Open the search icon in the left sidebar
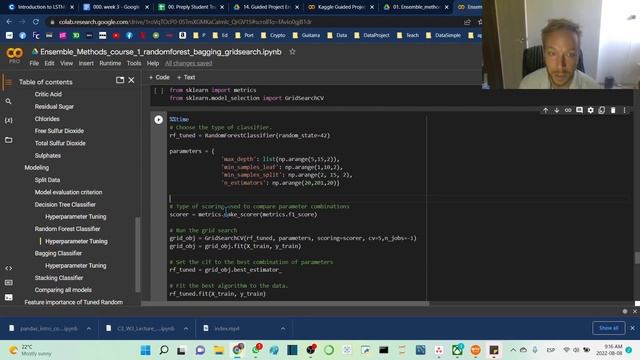The height and width of the screenshot is (360, 640). click(9, 101)
